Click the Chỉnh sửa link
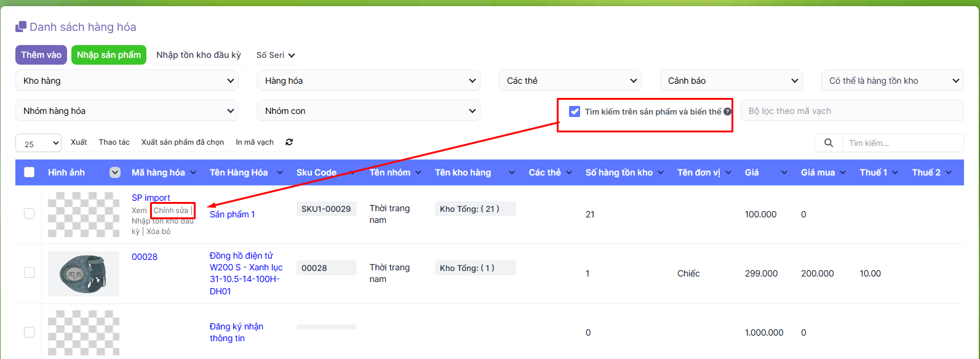 (171, 211)
